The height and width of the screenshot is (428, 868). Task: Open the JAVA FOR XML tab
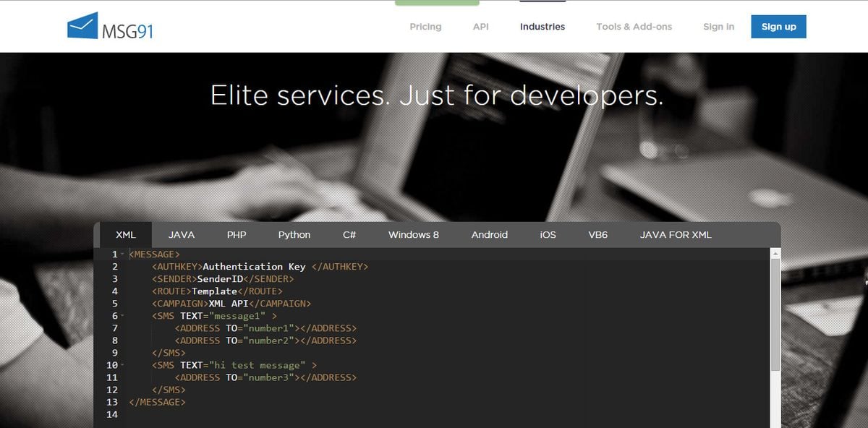click(x=676, y=234)
